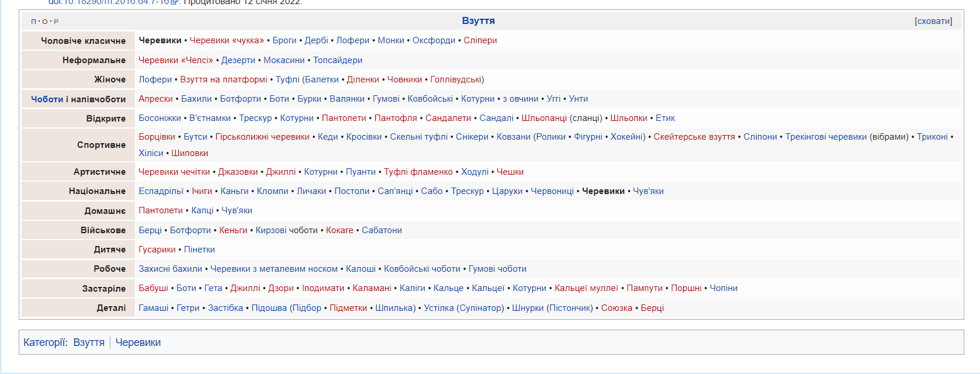Click the "о" discussion link in navbox header
This screenshot has height=374, width=980.
click(44, 22)
